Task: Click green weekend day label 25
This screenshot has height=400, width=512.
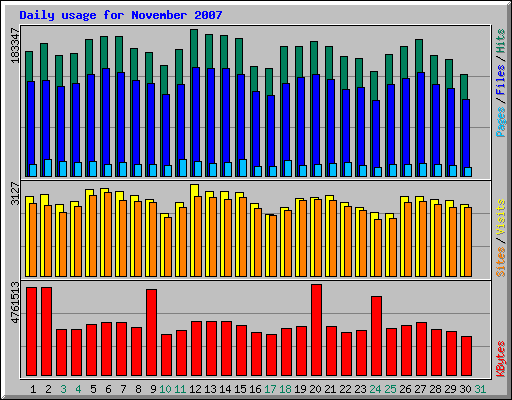Action: (x=390, y=389)
